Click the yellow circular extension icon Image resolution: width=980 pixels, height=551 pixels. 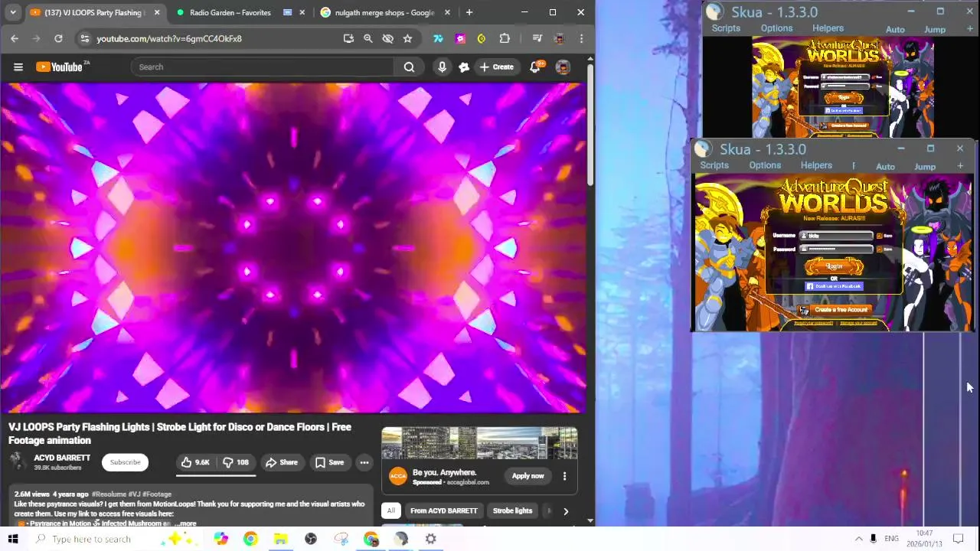pyautogui.click(x=482, y=38)
